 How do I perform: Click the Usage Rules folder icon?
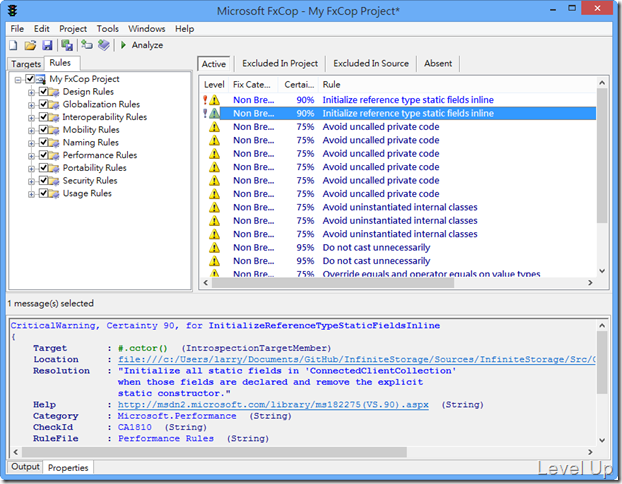(x=54, y=194)
